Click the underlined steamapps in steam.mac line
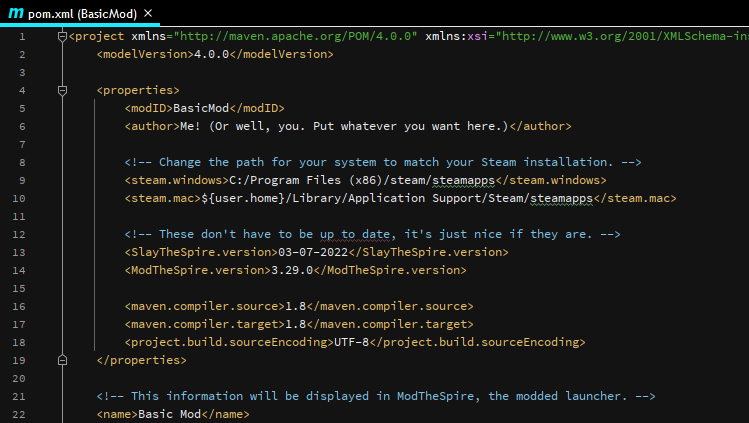The image size is (749, 423). click(x=561, y=198)
